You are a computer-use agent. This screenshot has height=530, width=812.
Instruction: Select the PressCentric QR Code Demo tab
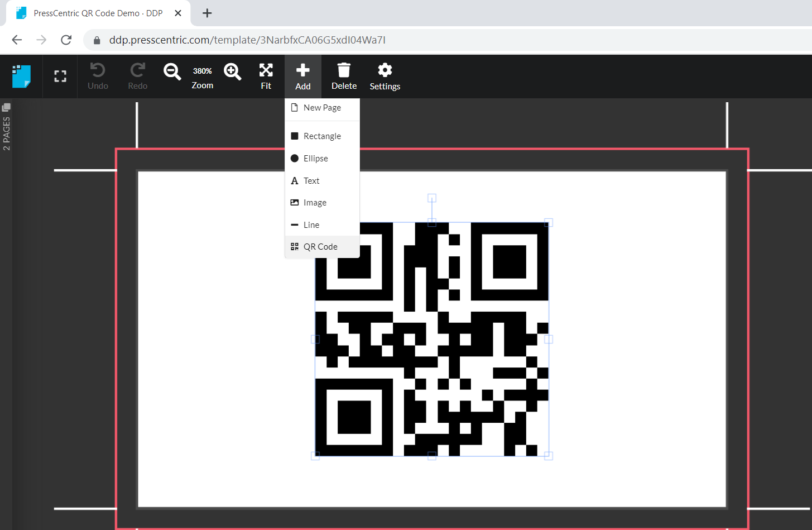tap(98, 13)
